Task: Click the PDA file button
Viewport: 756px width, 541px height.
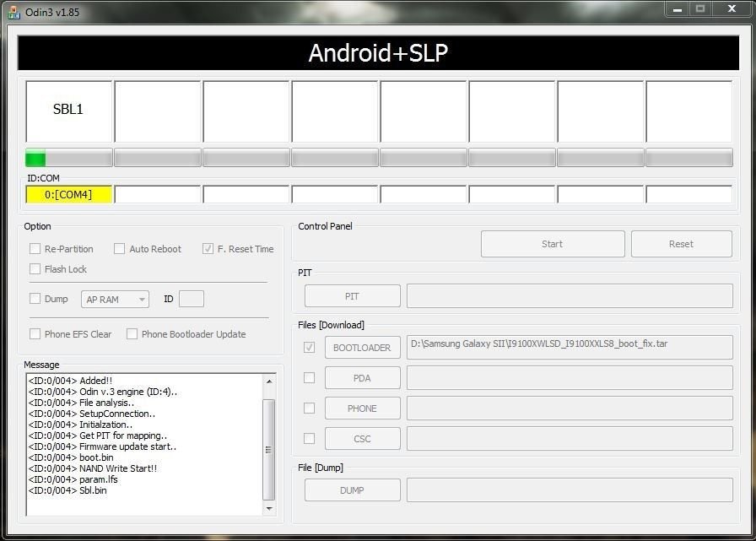Action: coord(362,378)
